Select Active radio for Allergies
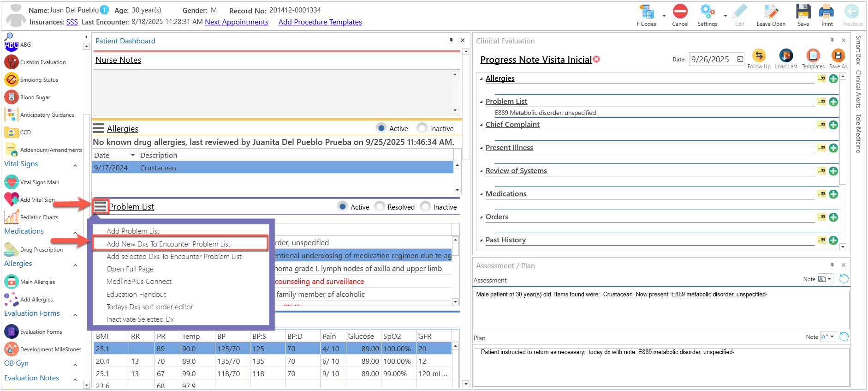 pyautogui.click(x=381, y=128)
